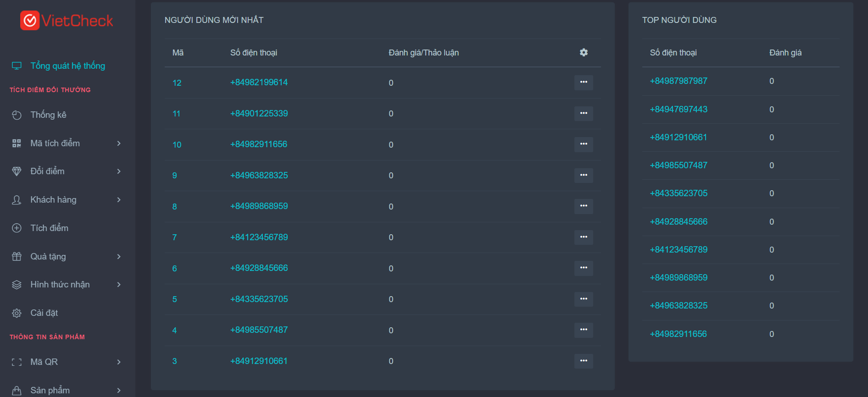Open +84982911656 in Top người dùng
Screen dimensions: 868x397
(678, 334)
